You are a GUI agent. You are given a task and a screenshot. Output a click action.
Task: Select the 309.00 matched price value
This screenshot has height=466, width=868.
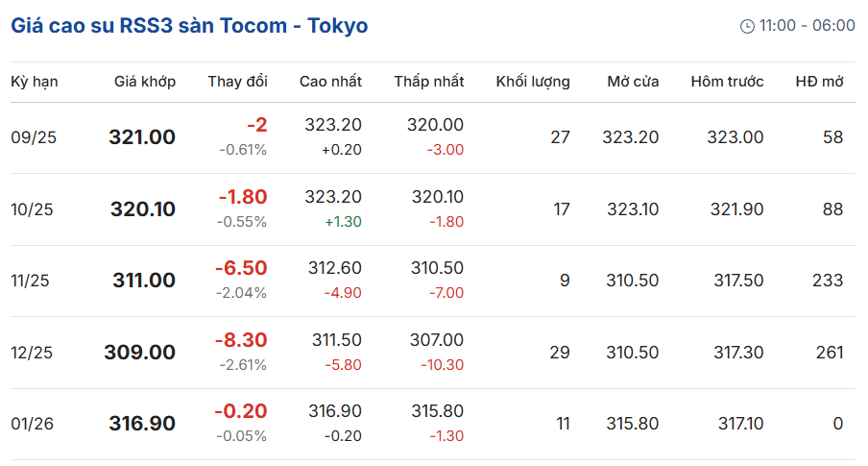[140, 352]
